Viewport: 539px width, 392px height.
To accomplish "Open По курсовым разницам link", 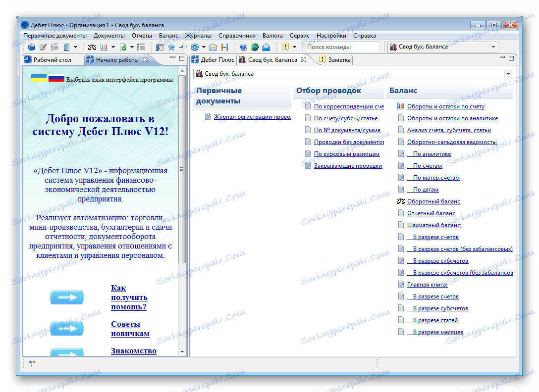I will coord(346,154).
